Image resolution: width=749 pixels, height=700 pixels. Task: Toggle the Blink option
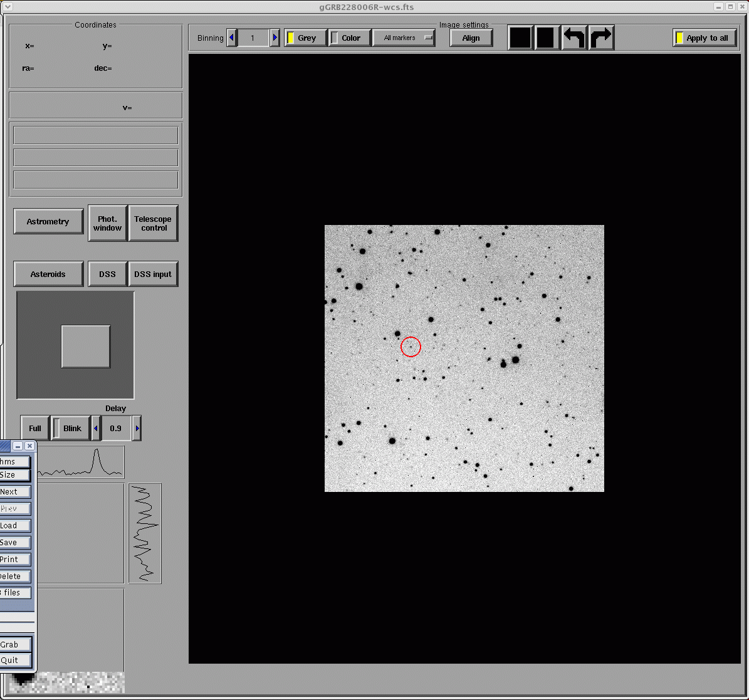(70, 428)
